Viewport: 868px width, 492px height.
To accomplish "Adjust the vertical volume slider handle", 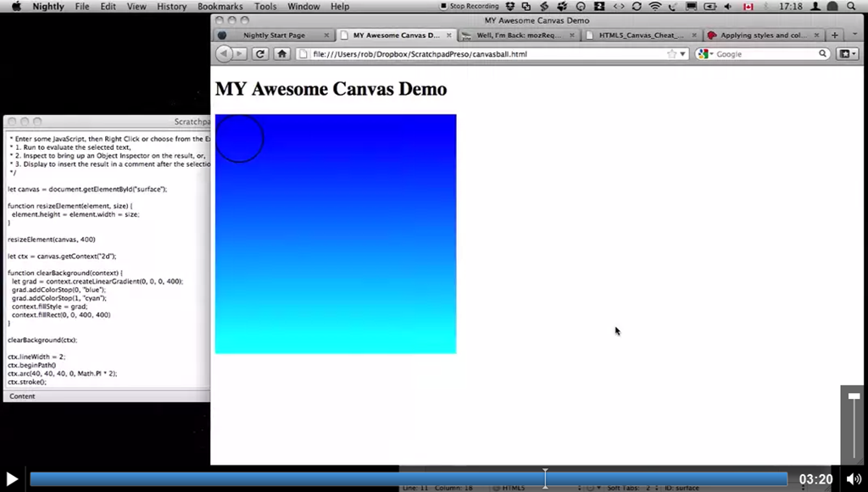I will 854,396.
